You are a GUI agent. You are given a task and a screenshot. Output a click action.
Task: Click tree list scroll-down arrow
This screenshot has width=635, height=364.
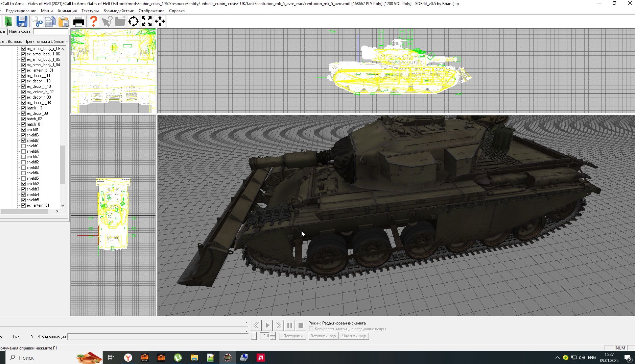[x=63, y=205]
